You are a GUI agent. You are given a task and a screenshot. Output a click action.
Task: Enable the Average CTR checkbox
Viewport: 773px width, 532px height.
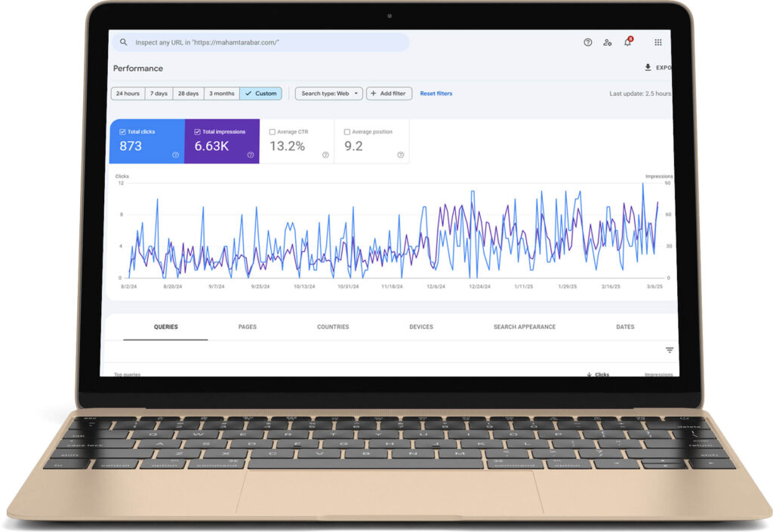click(x=272, y=132)
